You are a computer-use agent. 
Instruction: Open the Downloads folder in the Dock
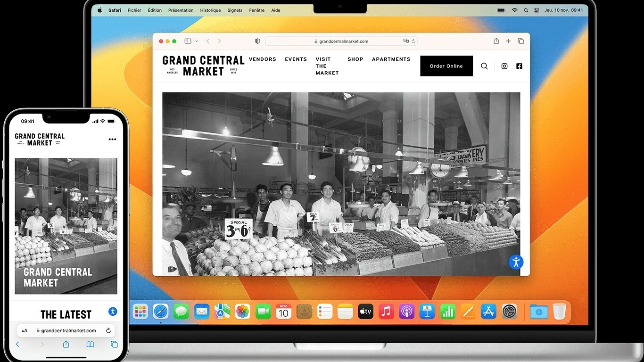539,311
